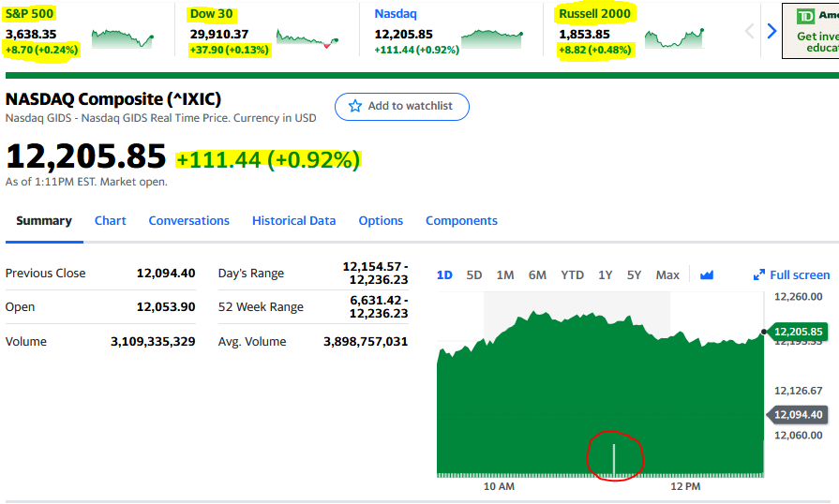Click the Nasdaq mini sparkline chart
The width and height of the screenshot is (839, 504).
(492, 39)
